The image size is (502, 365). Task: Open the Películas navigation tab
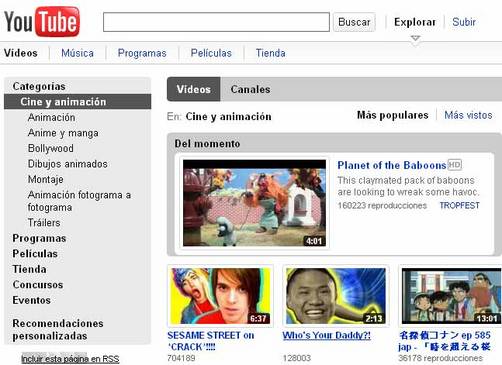tap(211, 53)
